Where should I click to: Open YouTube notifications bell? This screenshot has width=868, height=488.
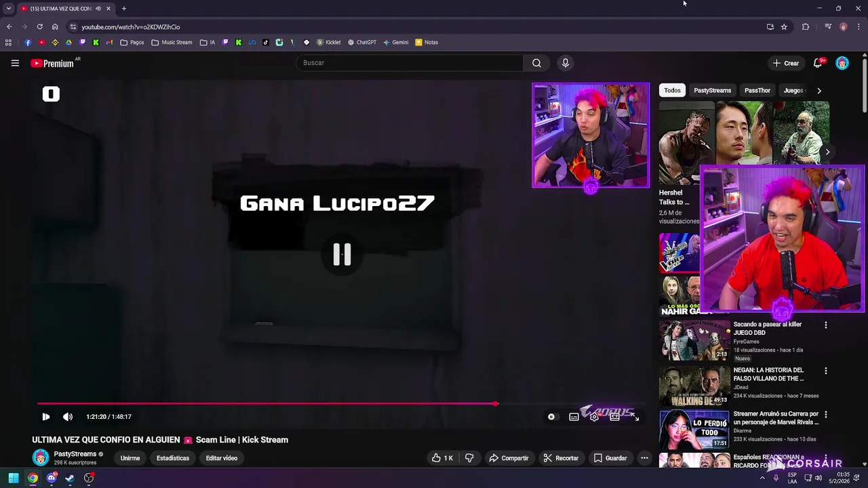click(818, 63)
